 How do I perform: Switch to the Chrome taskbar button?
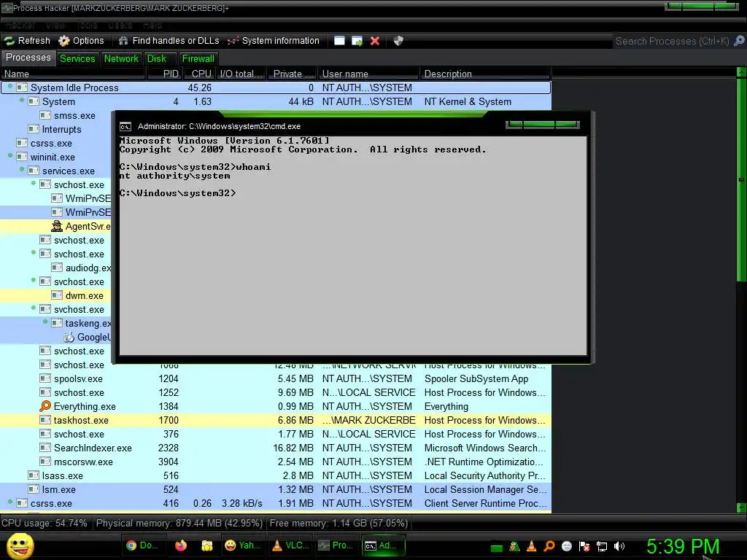[142, 545]
